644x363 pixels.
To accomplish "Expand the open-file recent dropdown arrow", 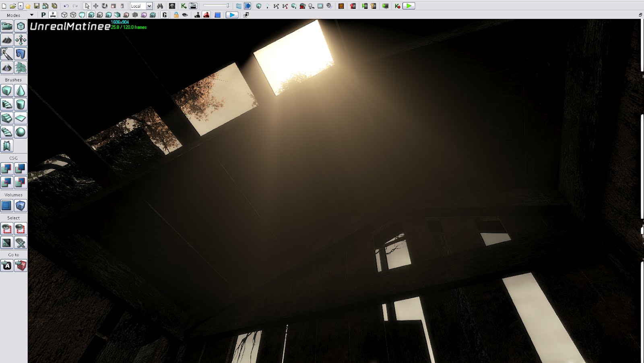I will pos(21,6).
